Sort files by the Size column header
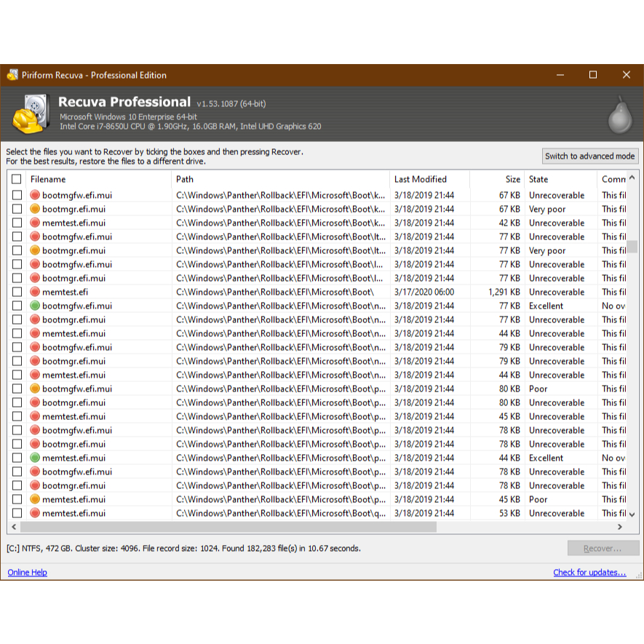644x644 pixels. click(x=512, y=179)
